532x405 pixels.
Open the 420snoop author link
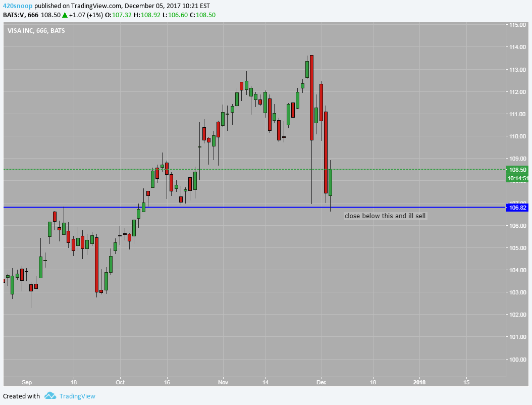[x=18, y=6]
